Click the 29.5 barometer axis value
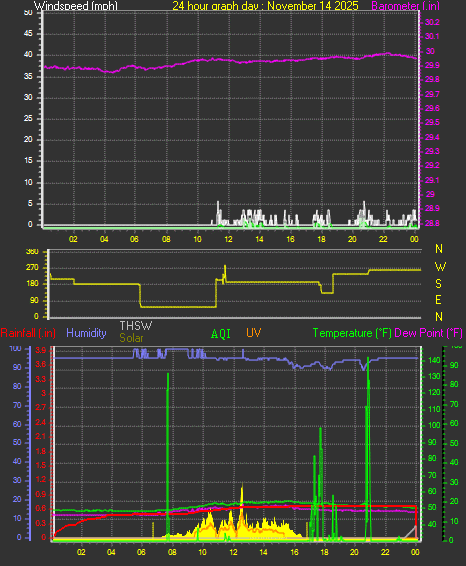 tap(432, 122)
